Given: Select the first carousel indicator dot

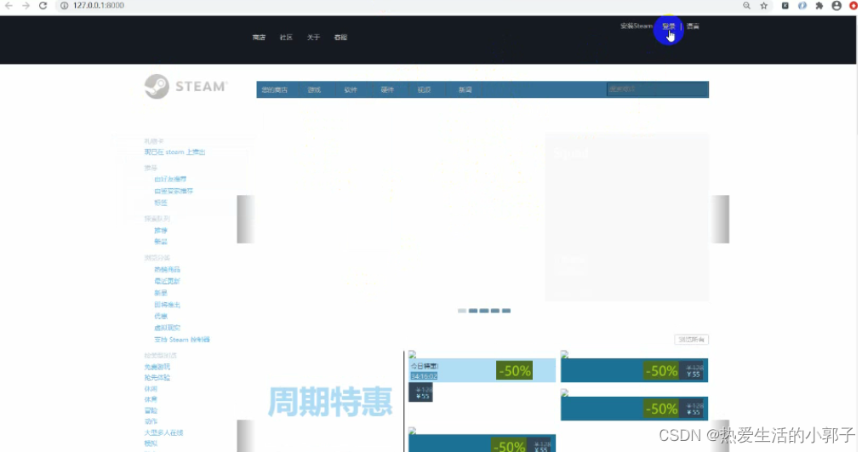Looking at the screenshot, I should (462, 311).
